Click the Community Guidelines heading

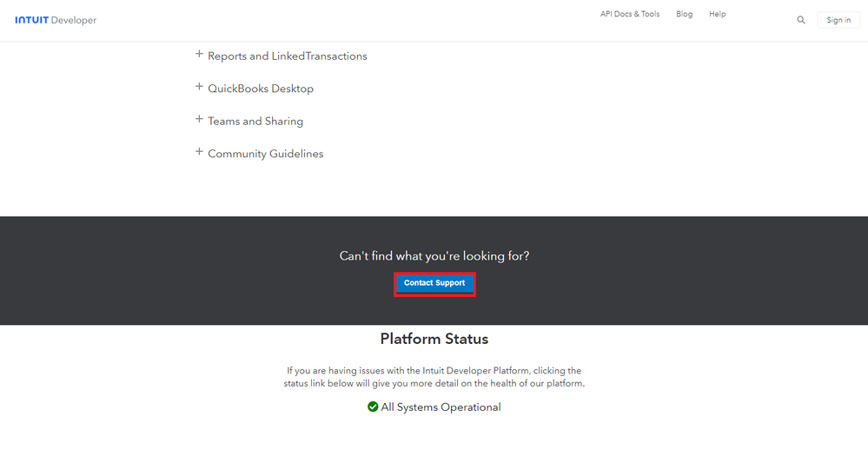(x=266, y=154)
